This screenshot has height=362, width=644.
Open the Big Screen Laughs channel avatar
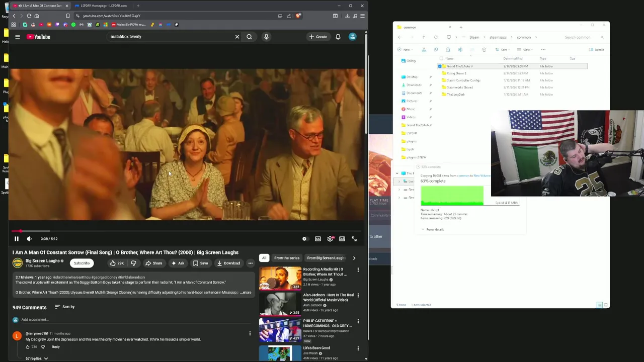pyautogui.click(x=18, y=263)
